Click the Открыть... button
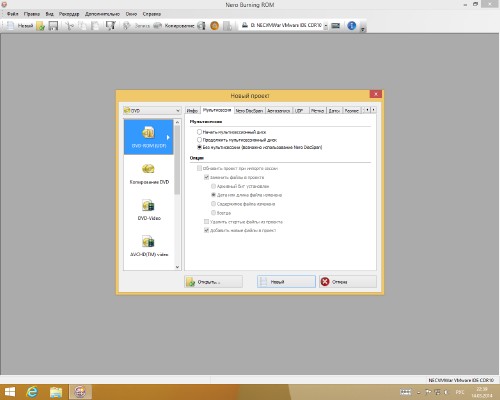The height and width of the screenshot is (400, 500). pos(213,282)
